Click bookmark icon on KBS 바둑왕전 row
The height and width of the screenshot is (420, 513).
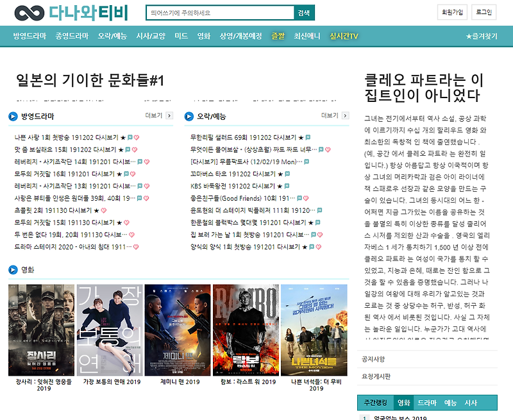[287, 186]
